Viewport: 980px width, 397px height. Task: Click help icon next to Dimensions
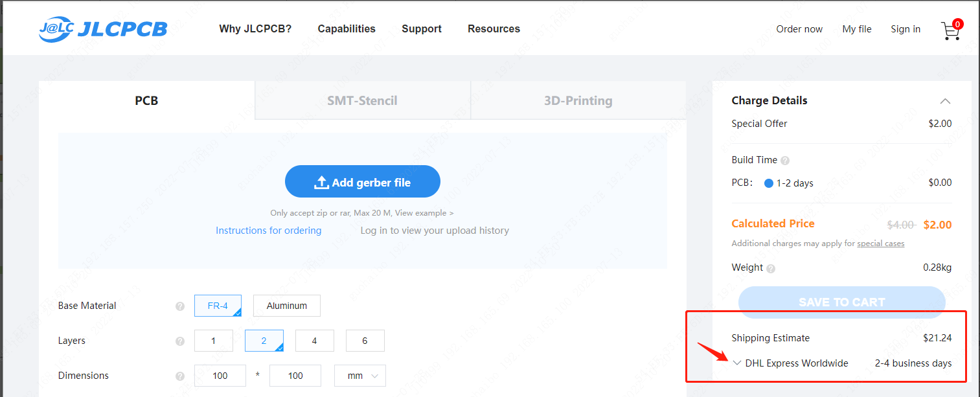click(x=180, y=376)
